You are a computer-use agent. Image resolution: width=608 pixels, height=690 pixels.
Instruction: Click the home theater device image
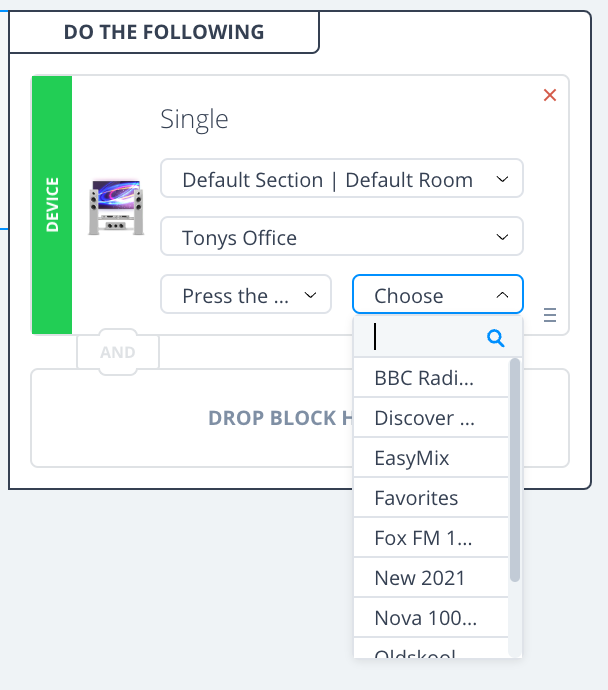click(x=116, y=206)
